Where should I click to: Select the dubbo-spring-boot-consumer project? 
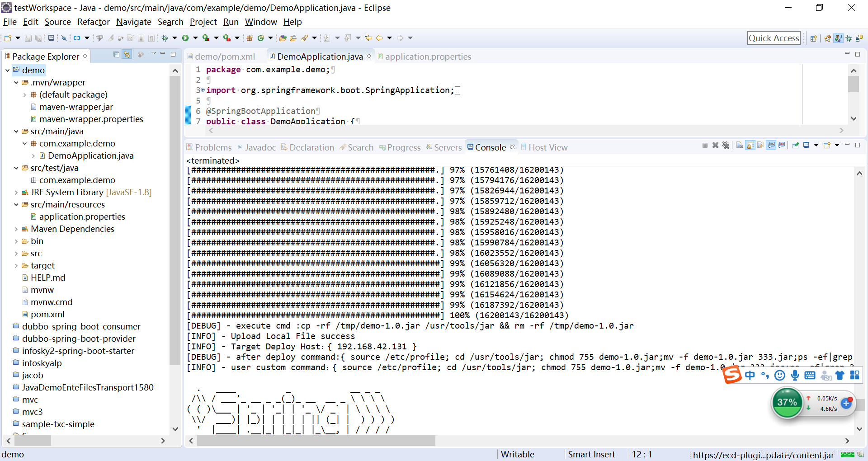81,327
